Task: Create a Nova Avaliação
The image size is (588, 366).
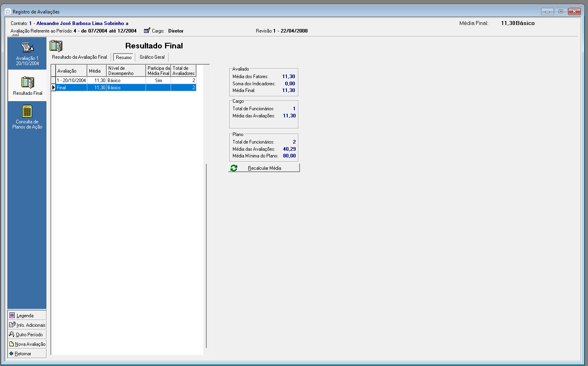Action: tap(27, 344)
